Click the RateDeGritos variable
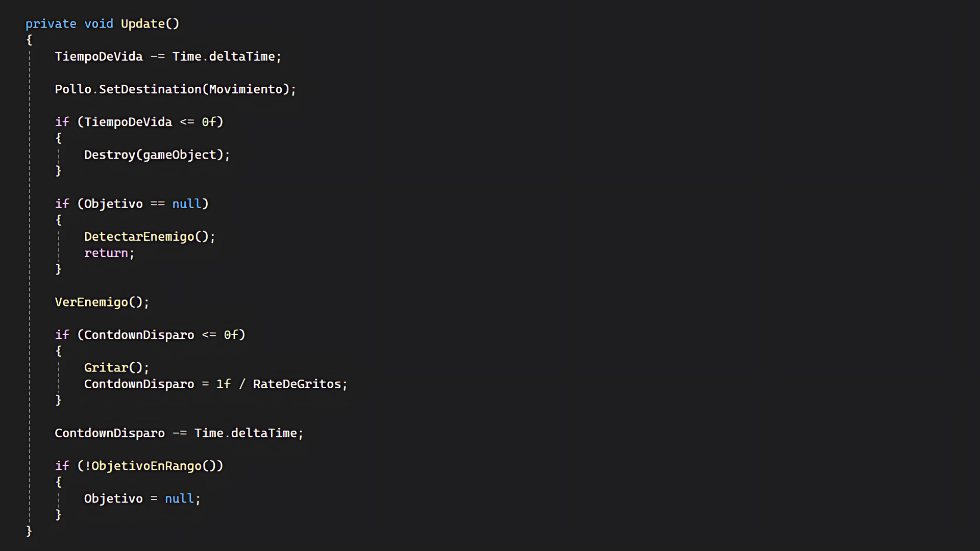980x551 pixels. coord(297,384)
